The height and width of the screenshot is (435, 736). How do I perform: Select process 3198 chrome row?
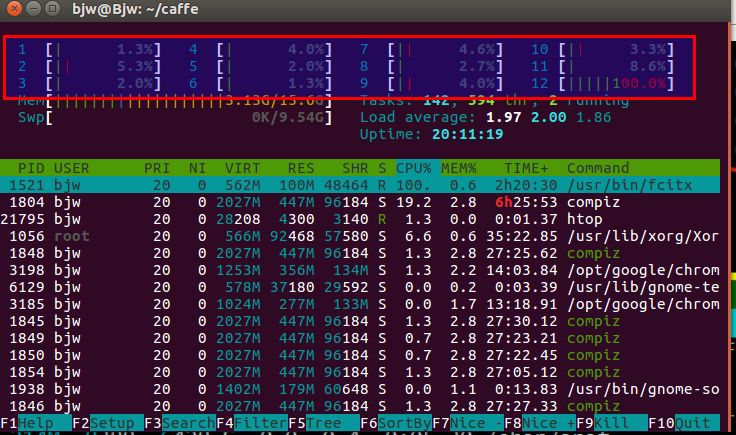coord(360,270)
